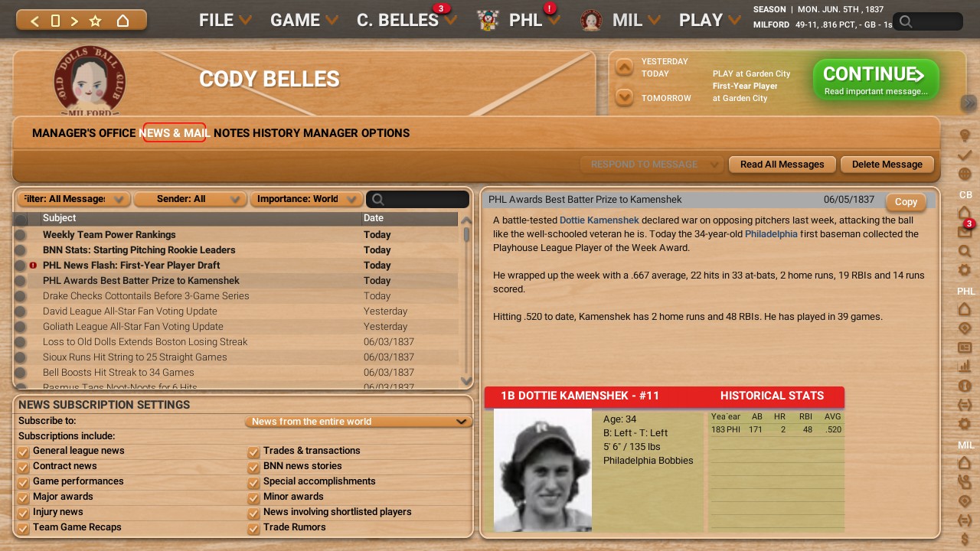Uncheck General league news subscription
980x551 pixels.
coord(23,452)
